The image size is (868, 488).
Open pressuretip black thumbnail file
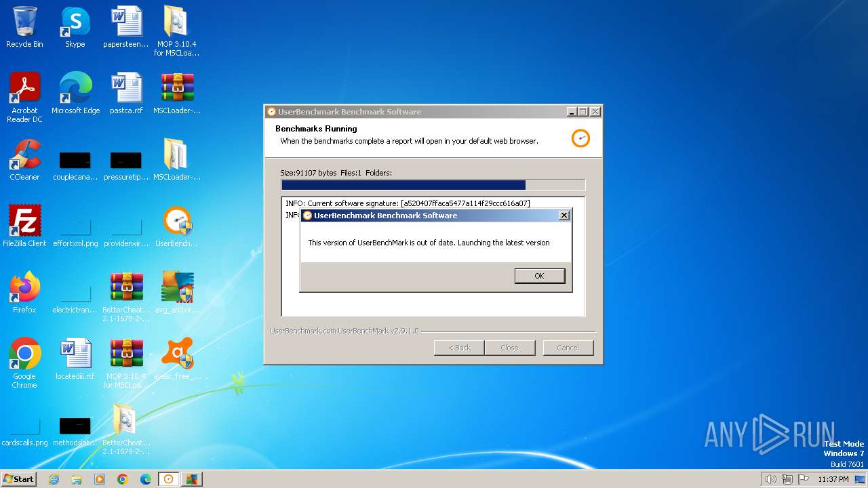(x=126, y=166)
